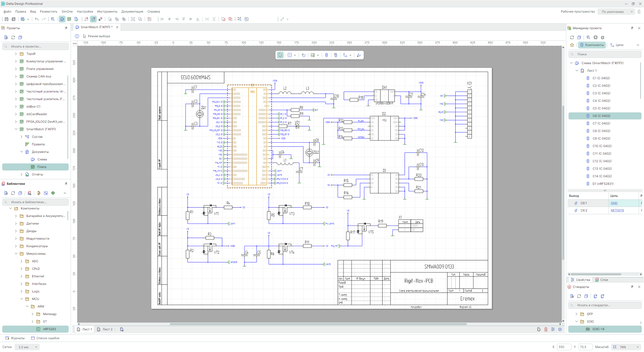The height and width of the screenshot is (352, 644).
Task: Open the Разместить menu
Action: (49, 12)
